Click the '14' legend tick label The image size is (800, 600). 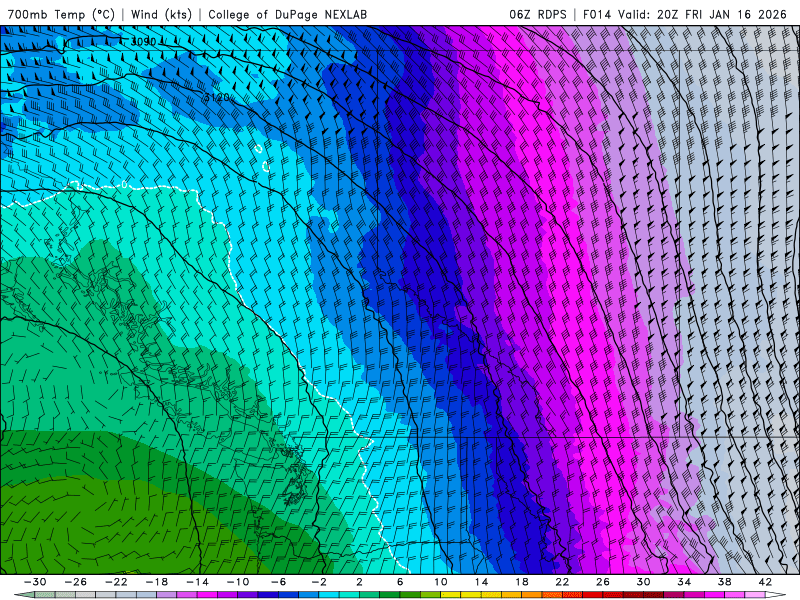point(481,582)
